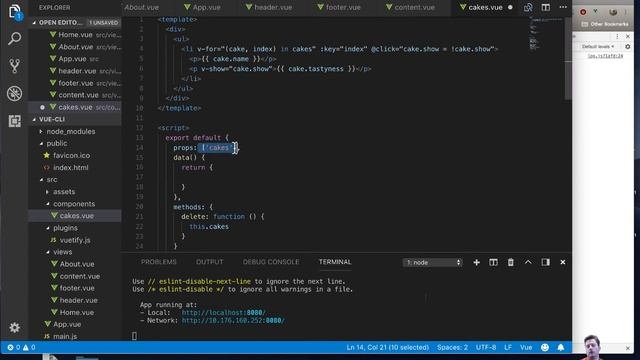This screenshot has width=640, height=360.
Task: Open feedback smiley in status bar
Action: [x=545, y=347]
